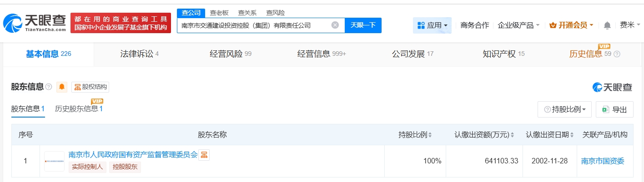Open the 持股比例 filter dropdown
Image resolution: width=644 pixels, height=182 pixels.
coord(564,109)
